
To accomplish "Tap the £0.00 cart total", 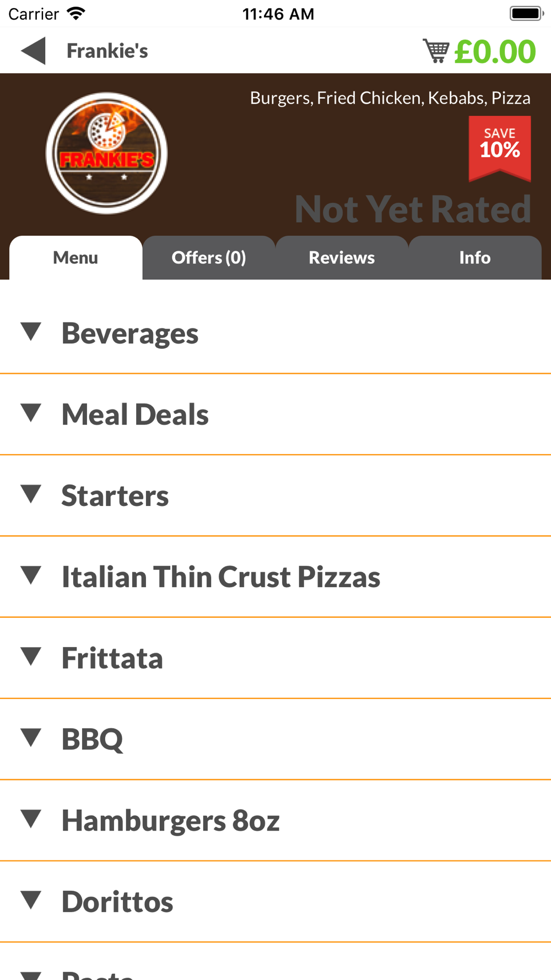I will pyautogui.click(x=495, y=51).
